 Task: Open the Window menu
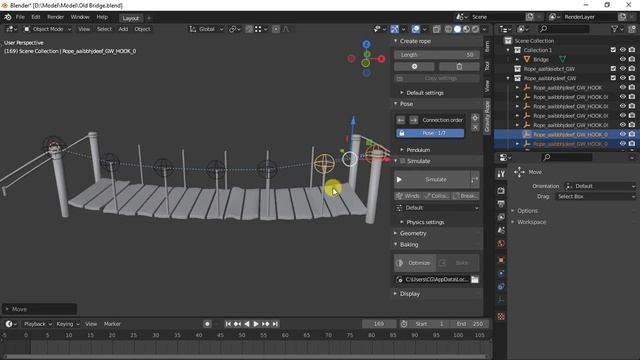click(x=80, y=17)
